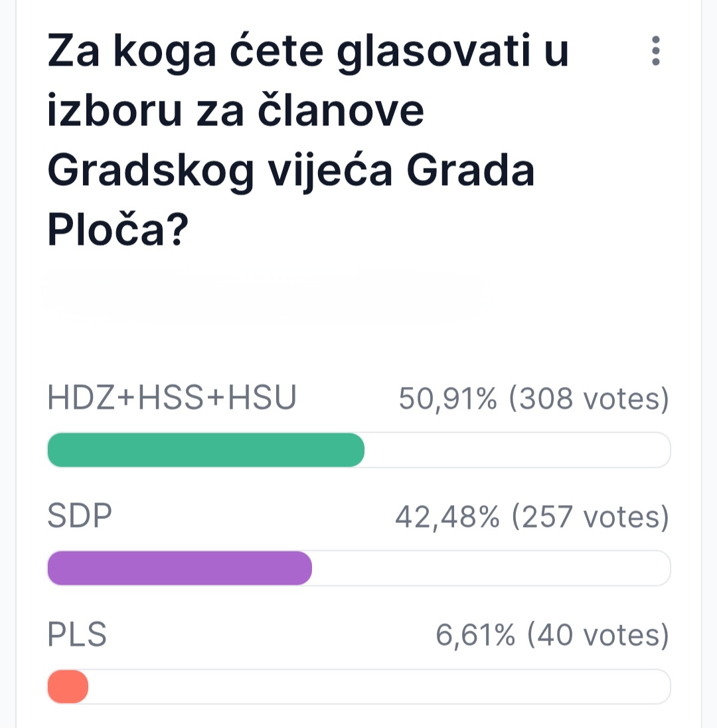Screen dimensions: 717x728
Task: Select the SDP option label
Action: click(80, 516)
